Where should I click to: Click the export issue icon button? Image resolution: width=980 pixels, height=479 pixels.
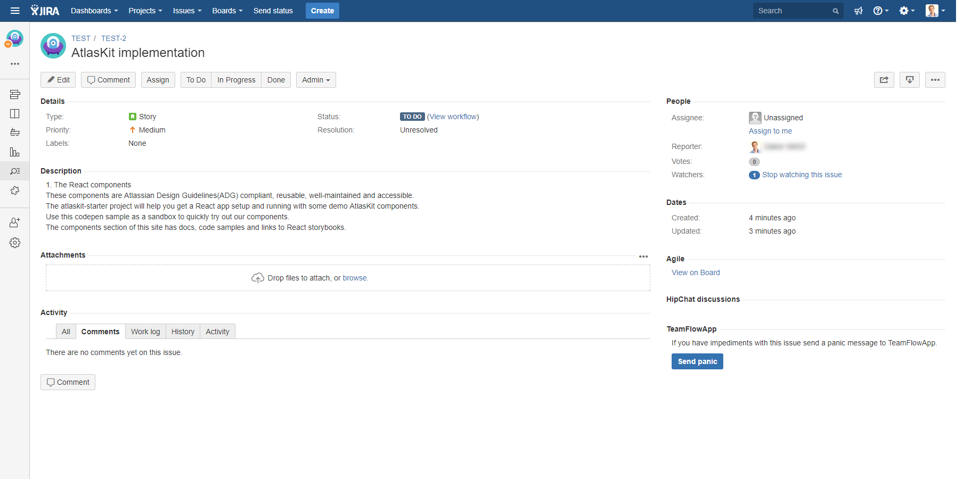tap(910, 80)
